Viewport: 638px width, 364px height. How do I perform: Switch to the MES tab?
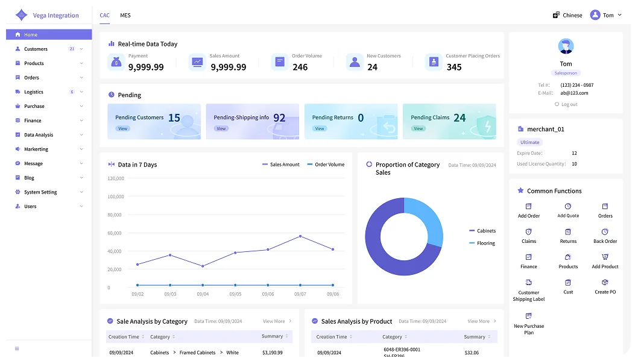125,15
